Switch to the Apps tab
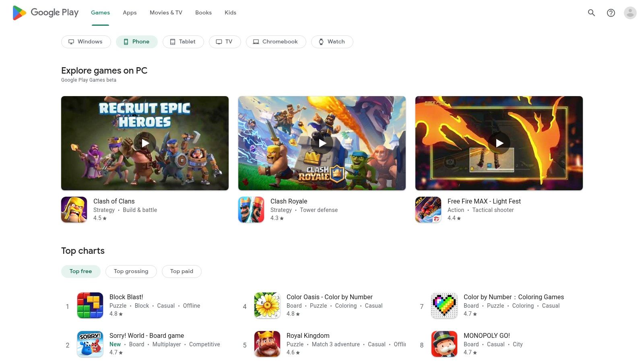Image resolution: width=644 pixels, height=362 pixels. (129, 12)
